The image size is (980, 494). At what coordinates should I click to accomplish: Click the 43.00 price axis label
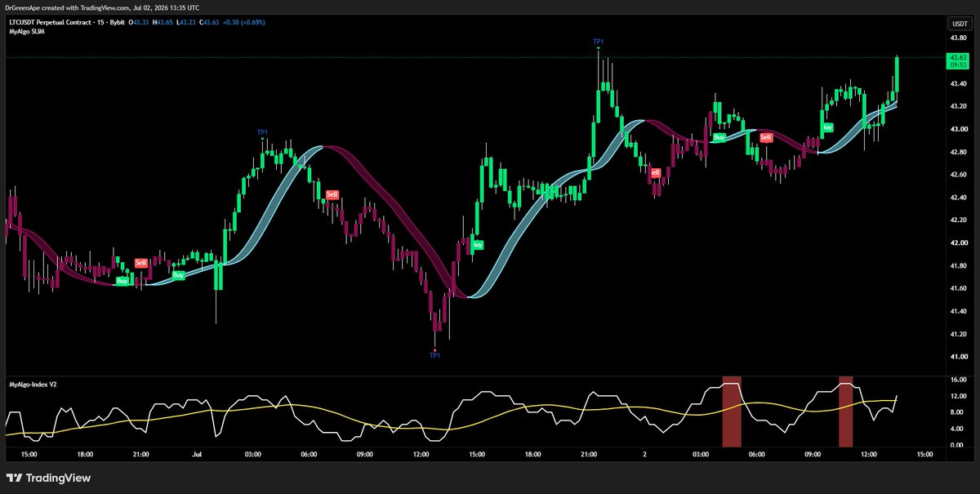coord(958,129)
